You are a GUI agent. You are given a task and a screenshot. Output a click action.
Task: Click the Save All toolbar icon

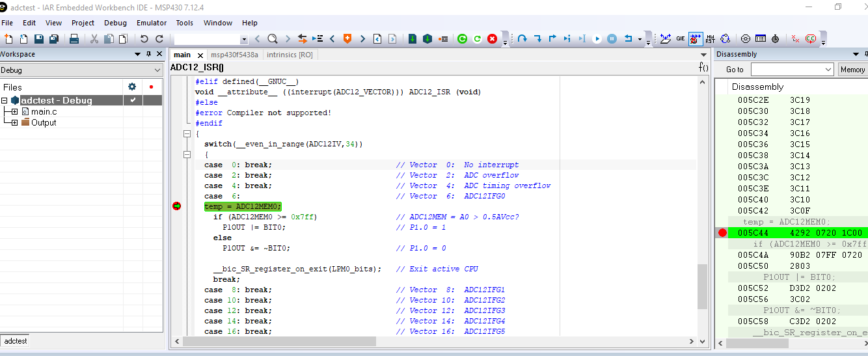[x=54, y=39]
